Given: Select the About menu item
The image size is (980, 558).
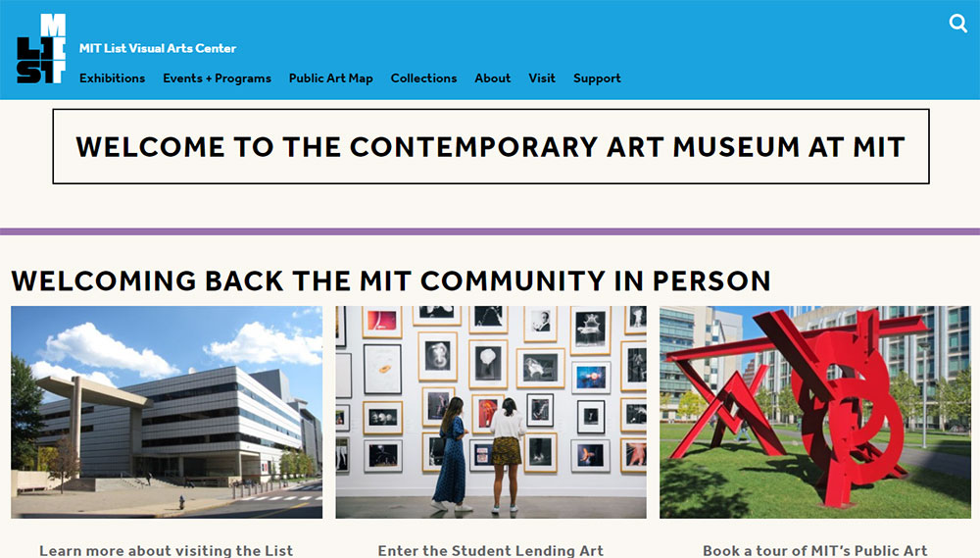Looking at the screenshot, I should (493, 78).
